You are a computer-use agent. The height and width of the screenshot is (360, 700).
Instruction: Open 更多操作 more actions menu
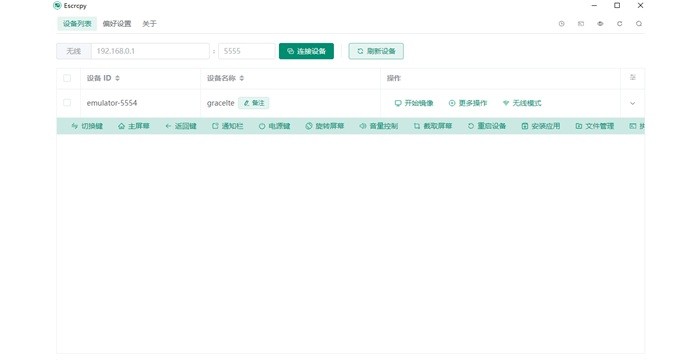coord(468,103)
